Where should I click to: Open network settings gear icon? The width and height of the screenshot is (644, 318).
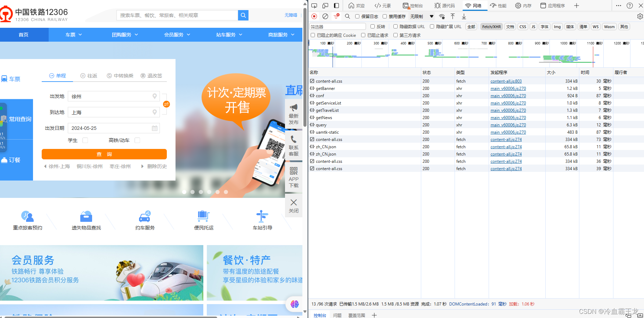640,16
